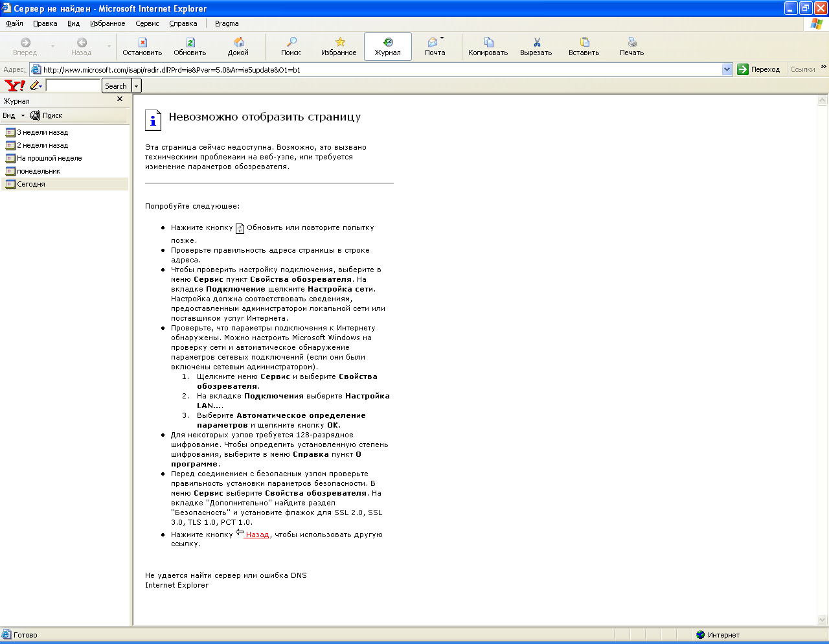Click the 'Готово' status bar text
The height and width of the screenshot is (644, 829).
coord(26,635)
